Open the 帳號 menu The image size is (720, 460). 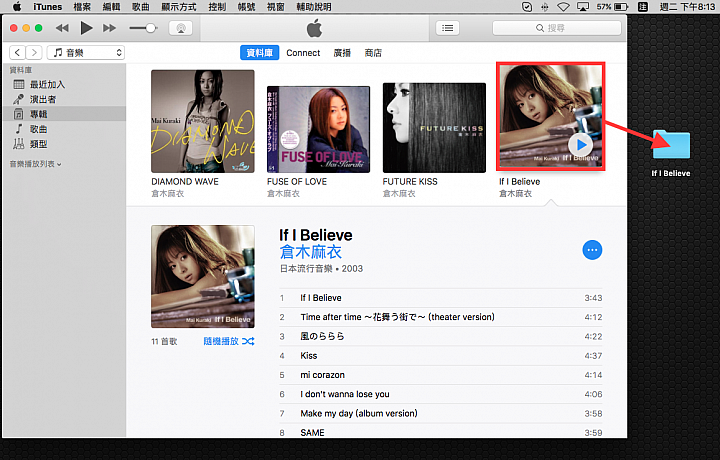click(246, 7)
